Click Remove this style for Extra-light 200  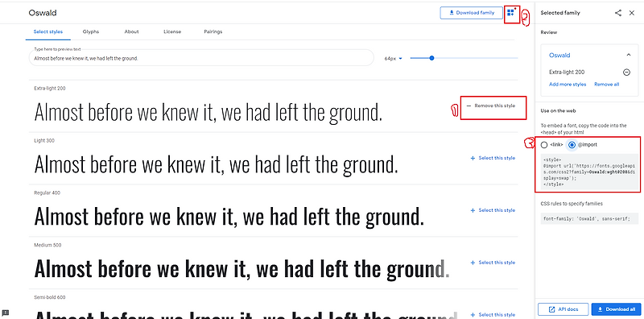point(491,106)
